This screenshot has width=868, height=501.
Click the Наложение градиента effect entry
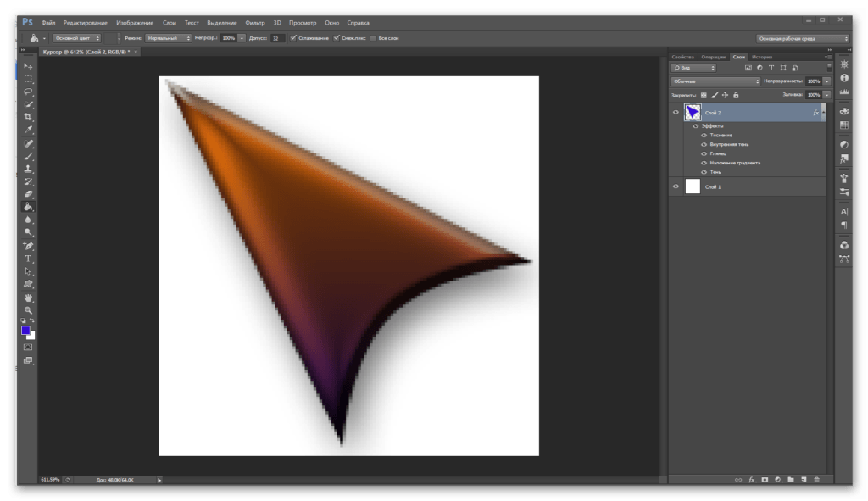coord(735,163)
